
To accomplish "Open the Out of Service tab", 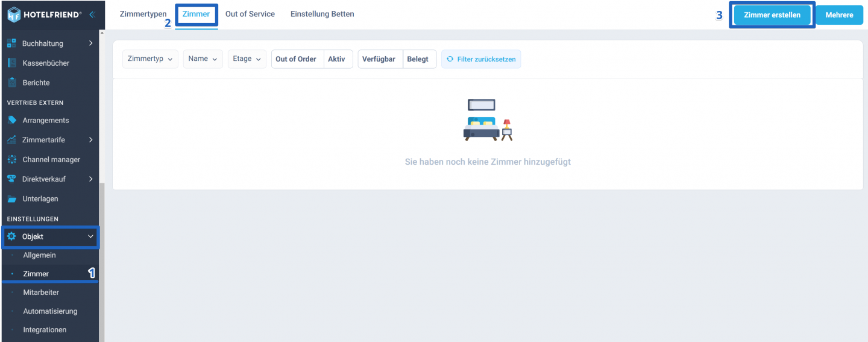I will coord(250,14).
